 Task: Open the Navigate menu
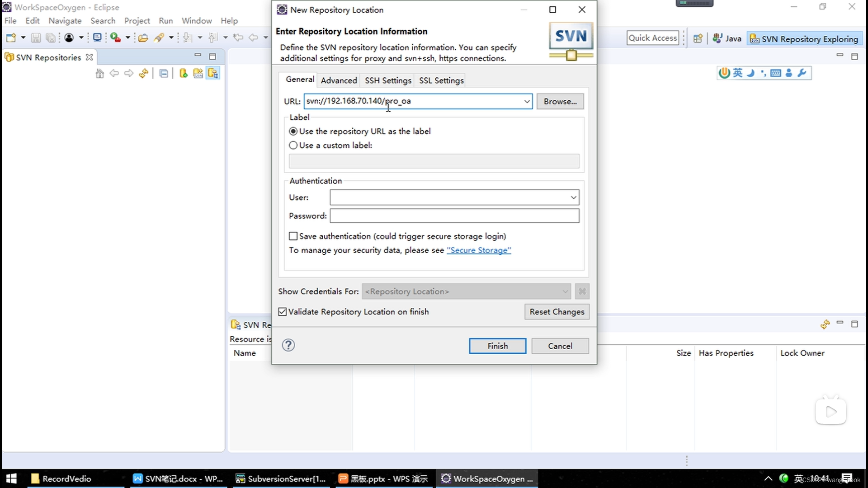click(65, 21)
